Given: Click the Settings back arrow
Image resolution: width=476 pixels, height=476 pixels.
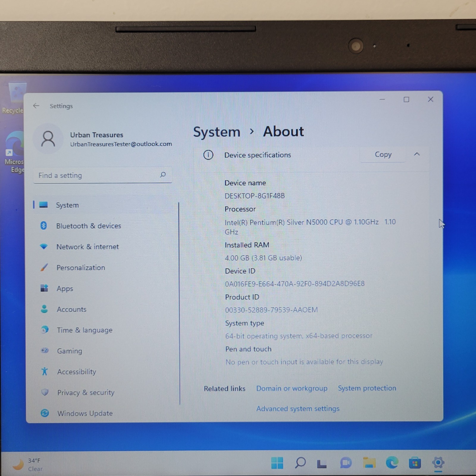Looking at the screenshot, I should (x=36, y=106).
